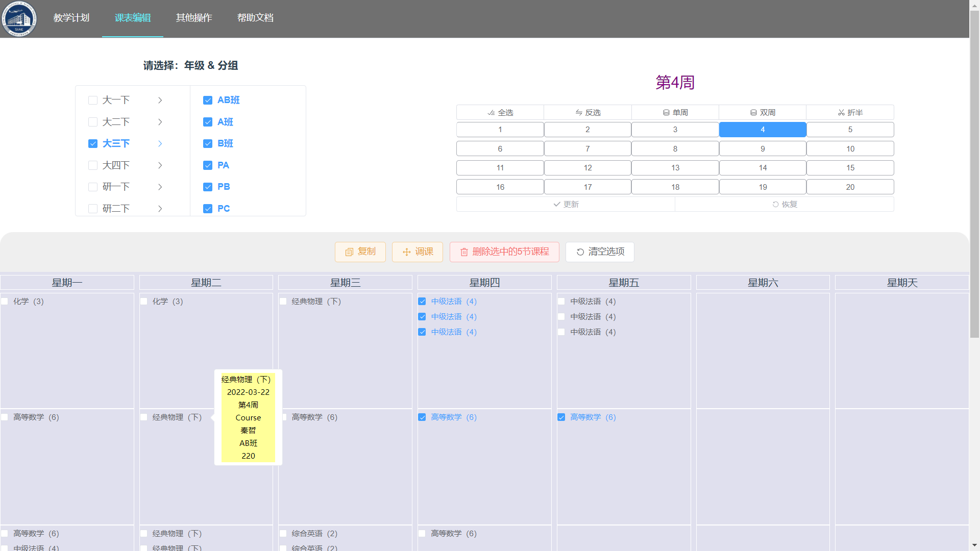Image resolution: width=980 pixels, height=551 pixels.
Task: Click 删除选中的5节课程 button
Action: point(504,252)
